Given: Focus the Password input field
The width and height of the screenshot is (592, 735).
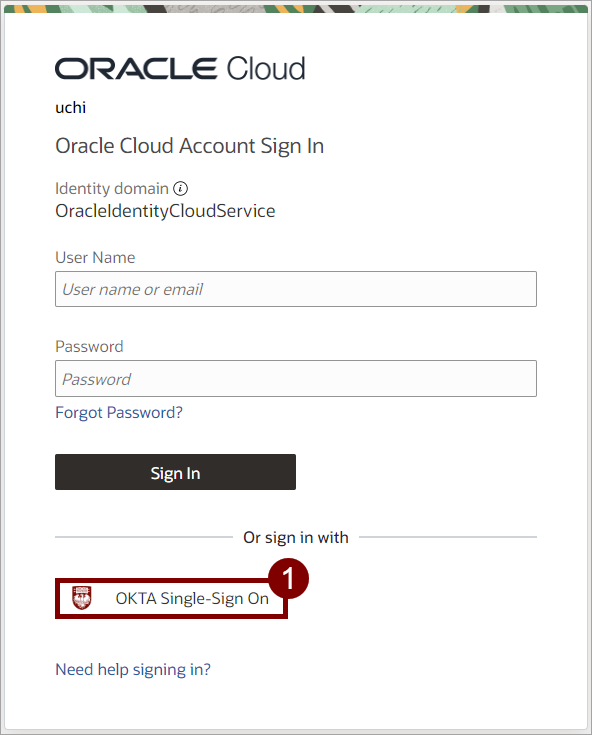Looking at the screenshot, I should pyautogui.click(x=296, y=378).
